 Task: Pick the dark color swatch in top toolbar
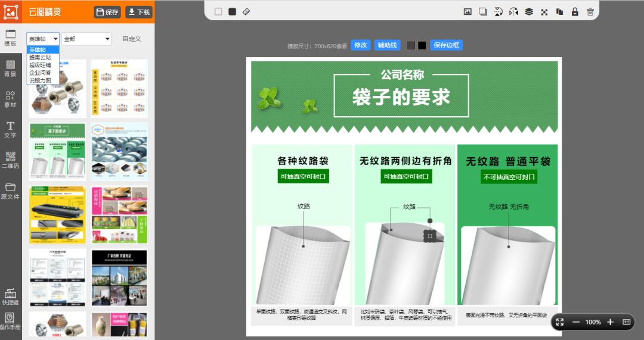(x=233, y=11)
